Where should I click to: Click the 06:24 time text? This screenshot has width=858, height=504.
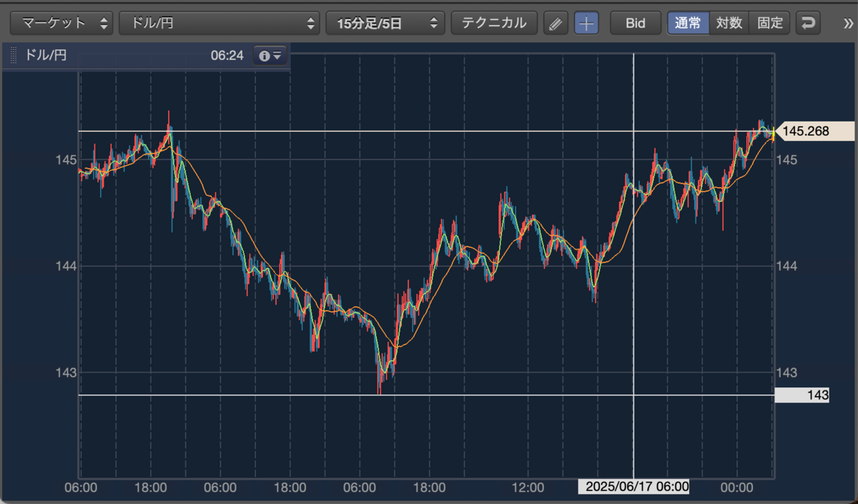[x=227, y=55]
